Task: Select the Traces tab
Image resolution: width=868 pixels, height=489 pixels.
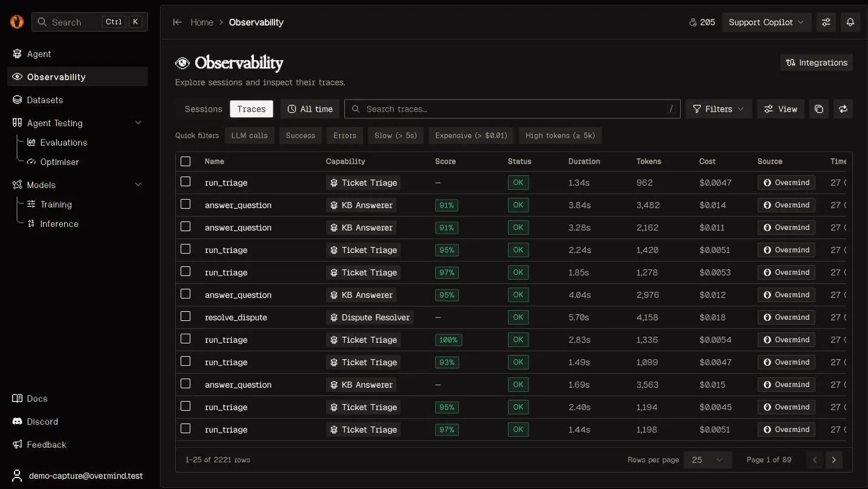Action: tap(252, 109)
